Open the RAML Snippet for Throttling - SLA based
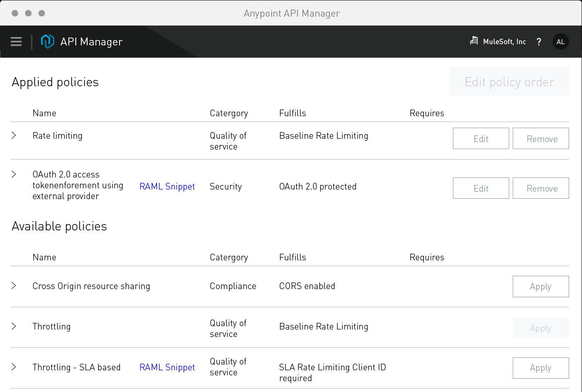This screenshot has height=392, width=582. click(x=167, y=367)
